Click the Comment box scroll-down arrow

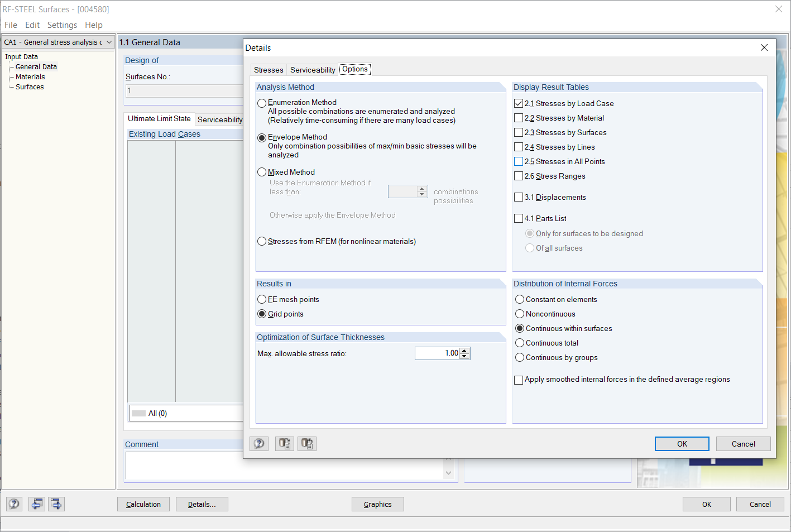coord(448,473)
